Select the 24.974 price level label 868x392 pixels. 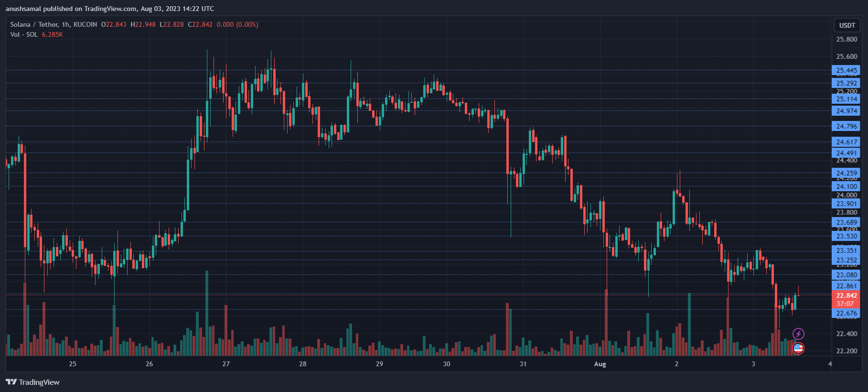(846, 111)
